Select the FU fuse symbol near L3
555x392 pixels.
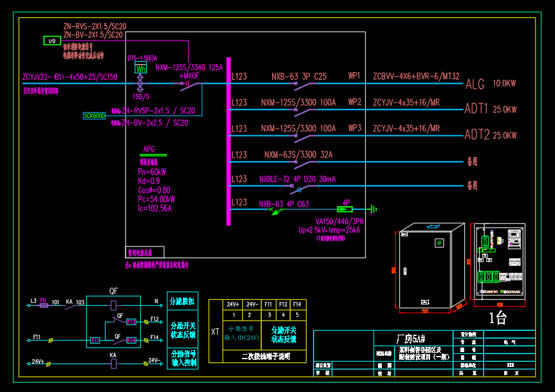pos(44,305)
